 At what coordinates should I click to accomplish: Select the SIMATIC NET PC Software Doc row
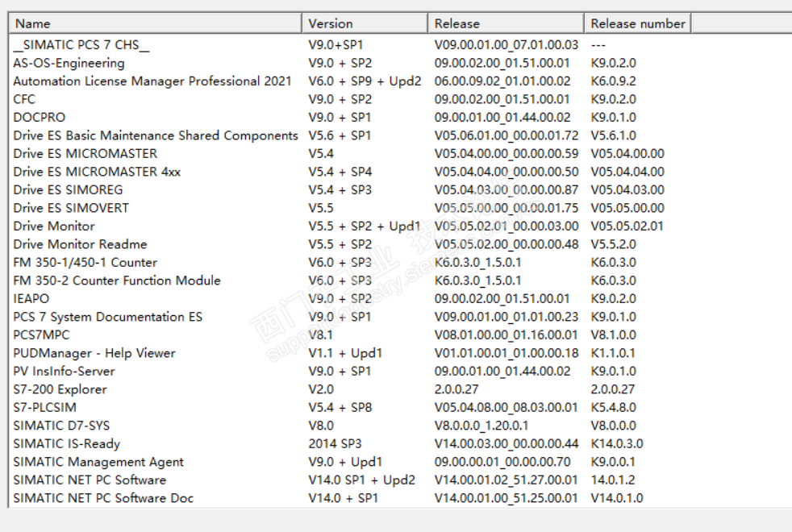click(103, 498)
